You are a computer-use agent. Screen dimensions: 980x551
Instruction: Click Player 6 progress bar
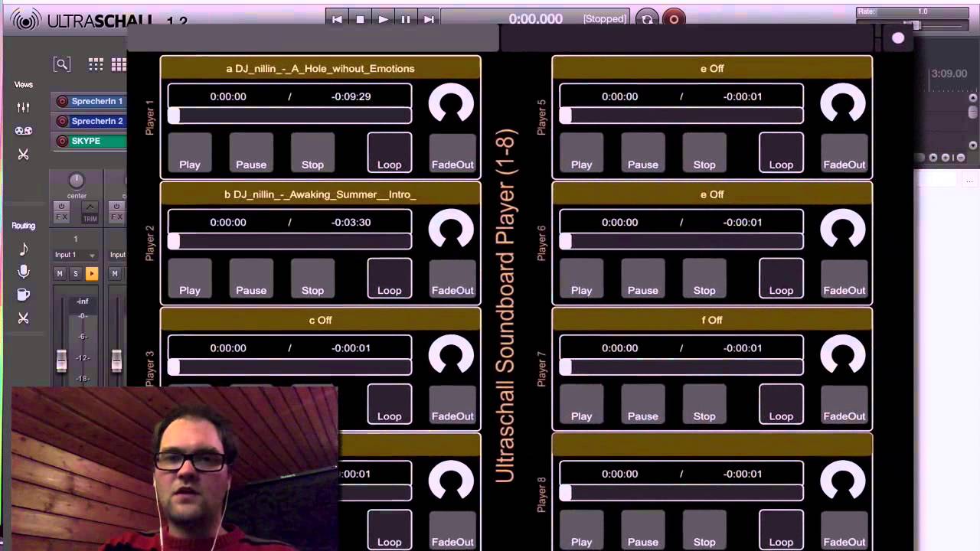coord(681,241)
